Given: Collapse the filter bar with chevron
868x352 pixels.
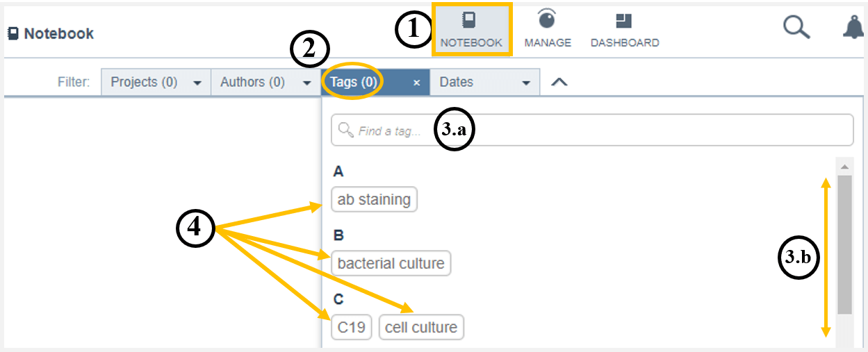Looking at the screenshot, I should point(559,82).
